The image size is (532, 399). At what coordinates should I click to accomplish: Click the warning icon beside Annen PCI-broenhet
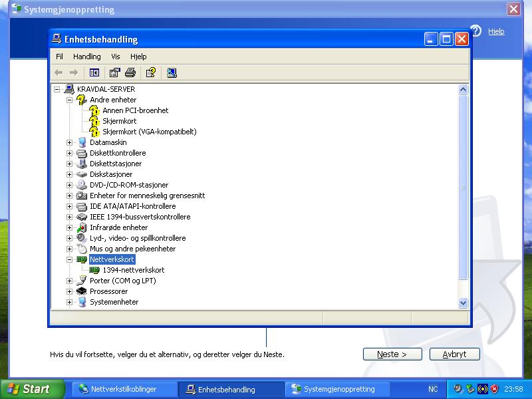(x=94, y=110)
